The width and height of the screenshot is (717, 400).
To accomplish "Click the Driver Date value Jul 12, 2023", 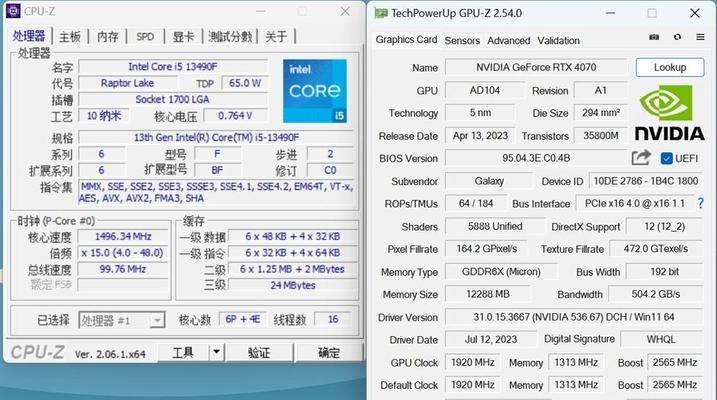I will (491, 339).
